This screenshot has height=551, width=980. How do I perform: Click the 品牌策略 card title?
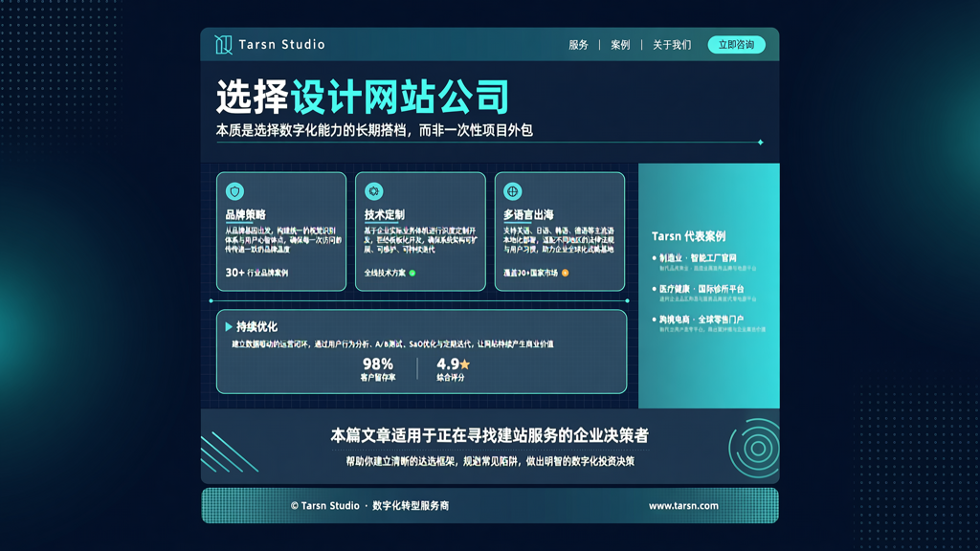246,215
